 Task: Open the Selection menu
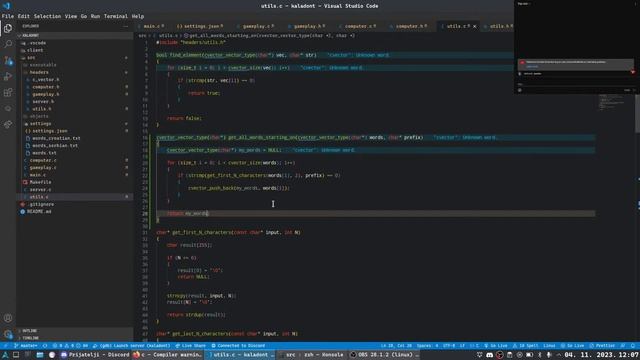(x=47, y=16)
